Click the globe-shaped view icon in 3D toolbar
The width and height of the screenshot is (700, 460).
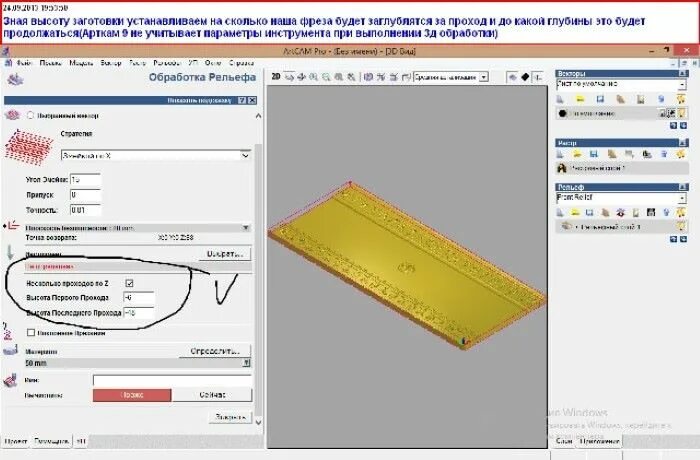tap(368, 77)
